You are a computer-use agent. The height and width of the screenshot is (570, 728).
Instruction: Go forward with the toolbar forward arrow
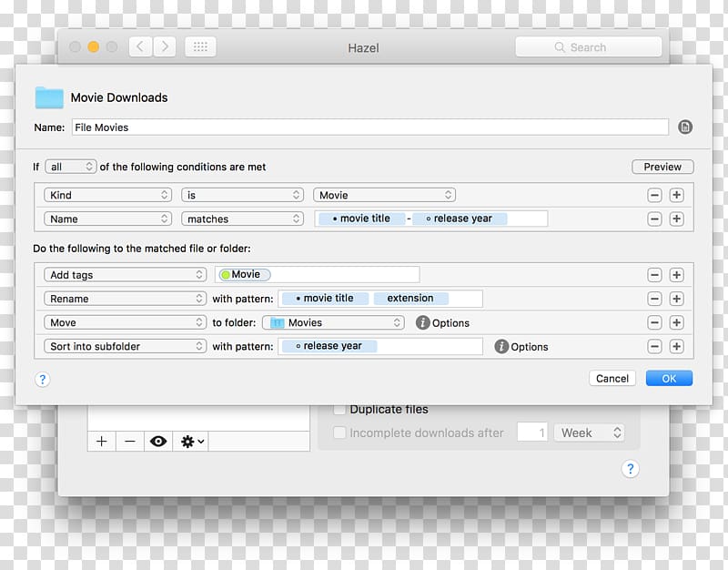click(x=165, y=47)
